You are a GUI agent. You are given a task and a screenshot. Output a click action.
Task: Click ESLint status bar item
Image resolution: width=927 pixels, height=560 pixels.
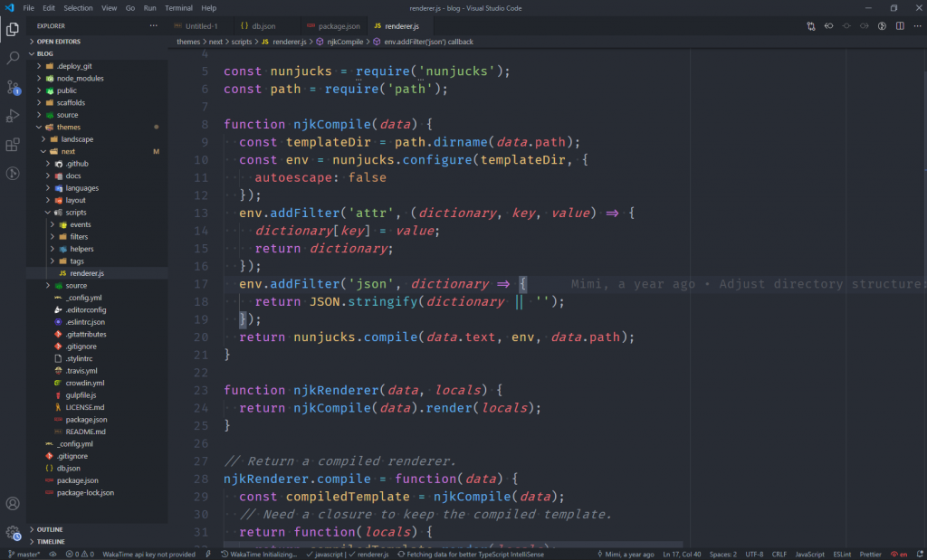click(x=842, y=554)
